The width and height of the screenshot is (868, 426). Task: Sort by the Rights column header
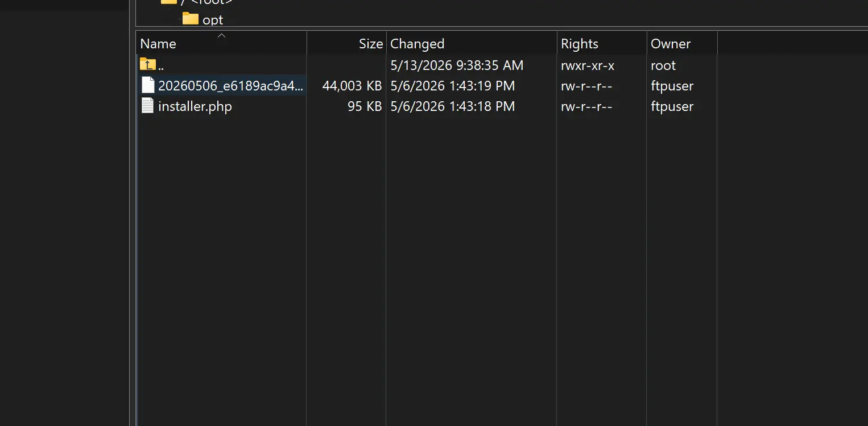pyautogui.click(x=602, y=43)
